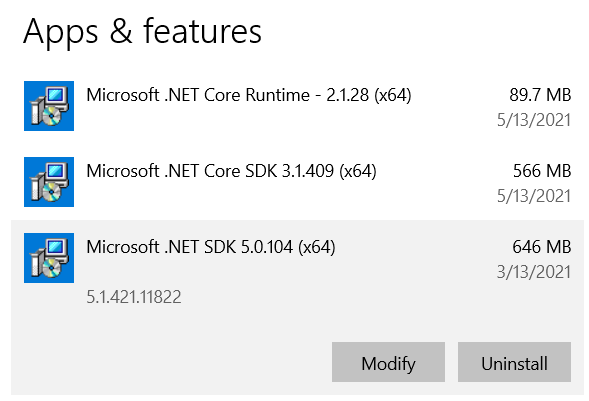Click the 2.1.28 version text in list
The width and height of the screenshot is (589, 401).
(347, 95)
